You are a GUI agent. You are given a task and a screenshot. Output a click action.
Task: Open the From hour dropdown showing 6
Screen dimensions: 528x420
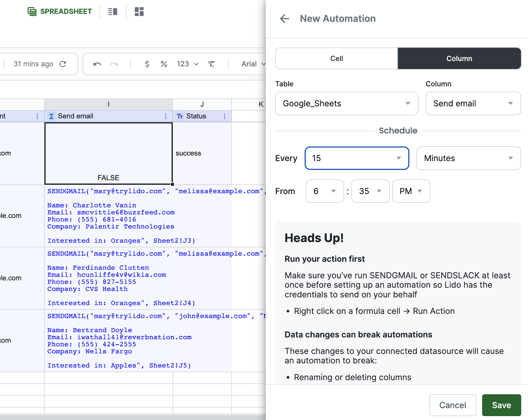[x=325, y=191]
